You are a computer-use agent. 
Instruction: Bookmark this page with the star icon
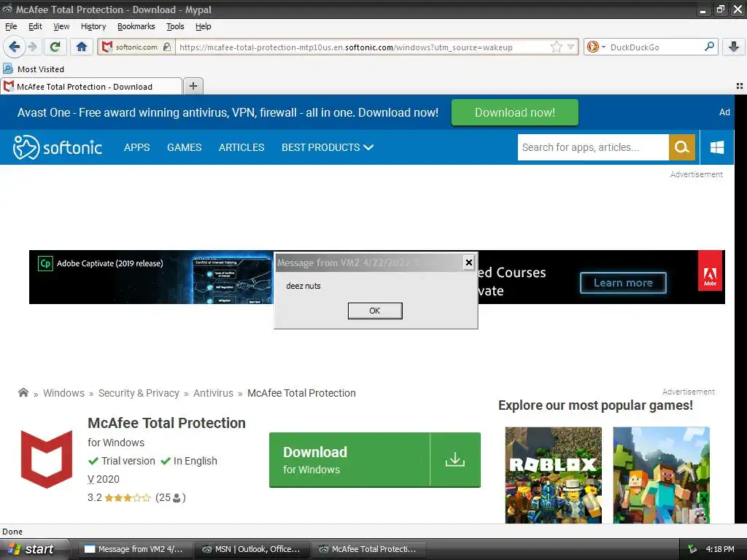556,47
